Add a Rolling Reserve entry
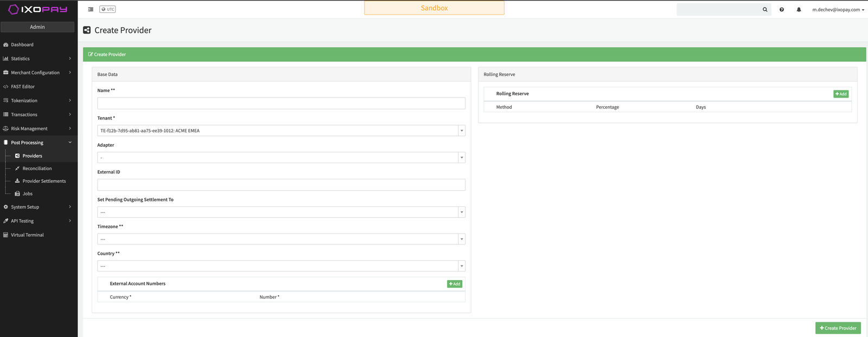 tap(841, 94)
